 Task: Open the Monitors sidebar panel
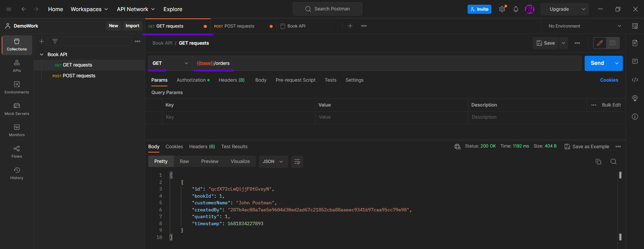tap(17, 130)
